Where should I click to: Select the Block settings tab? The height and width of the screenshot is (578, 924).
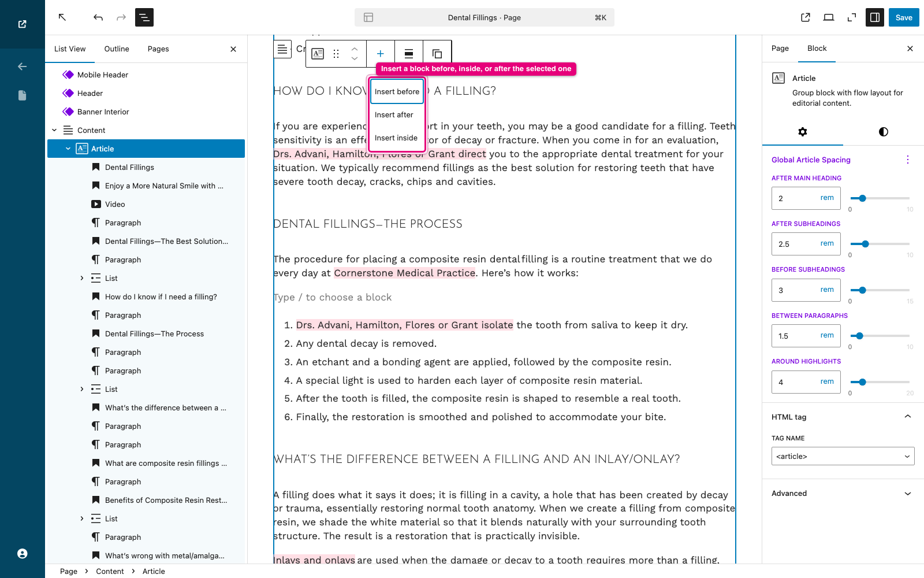coord(817,49)
